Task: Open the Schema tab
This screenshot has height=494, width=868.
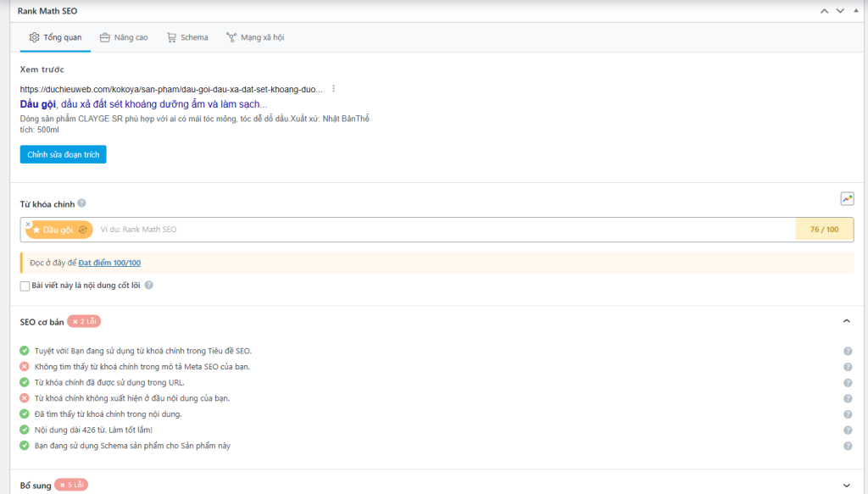Action: [187, 37]
